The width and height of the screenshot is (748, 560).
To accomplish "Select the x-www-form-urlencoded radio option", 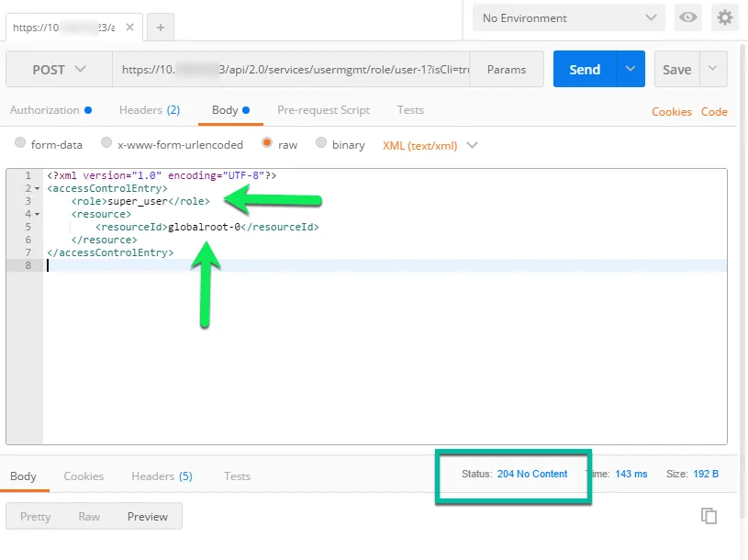I will pos(106,144).
